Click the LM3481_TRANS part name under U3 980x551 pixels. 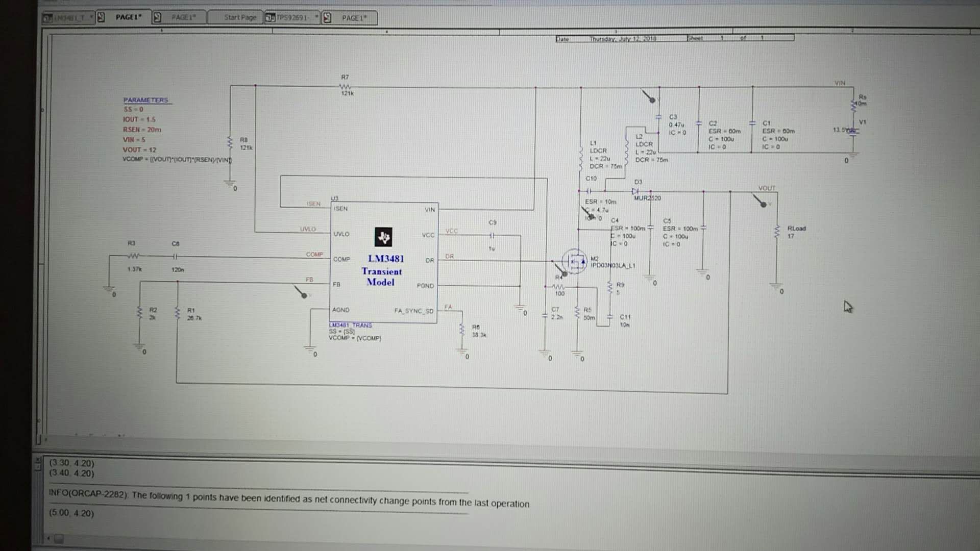tap(351, 325)
